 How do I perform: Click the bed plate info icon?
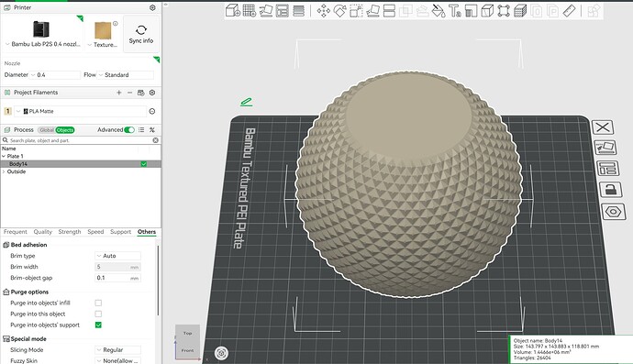click(116, 24)
